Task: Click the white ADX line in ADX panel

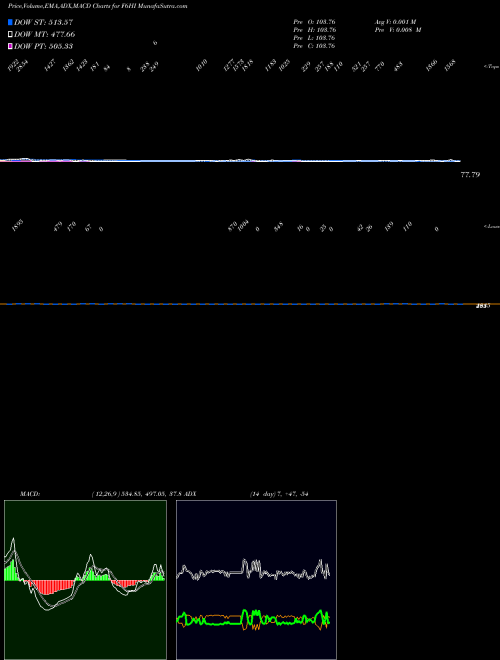Action: click(253, 572)
